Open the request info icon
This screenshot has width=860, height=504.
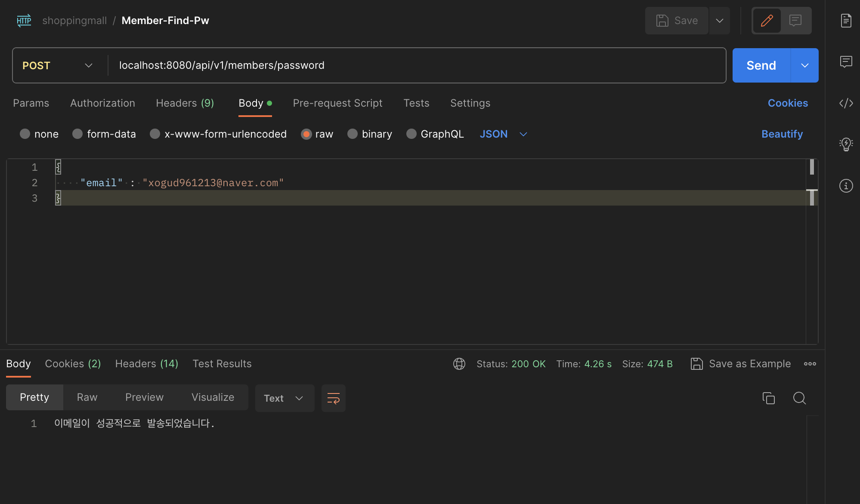pyautogui.click(x=846, y=186)
